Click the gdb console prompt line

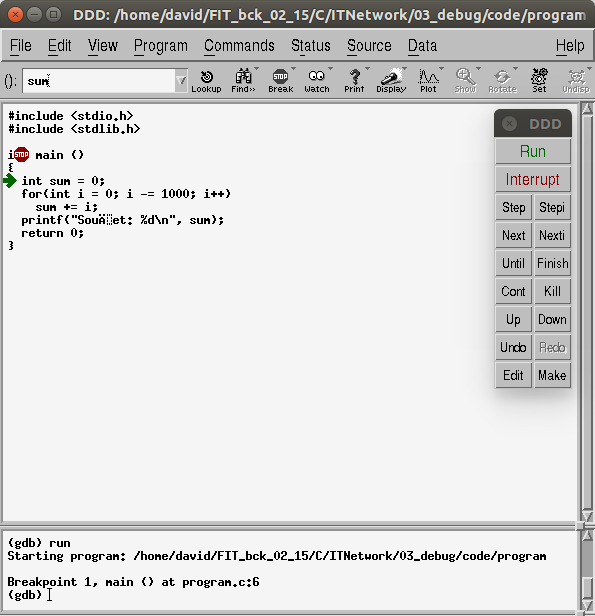24,594
